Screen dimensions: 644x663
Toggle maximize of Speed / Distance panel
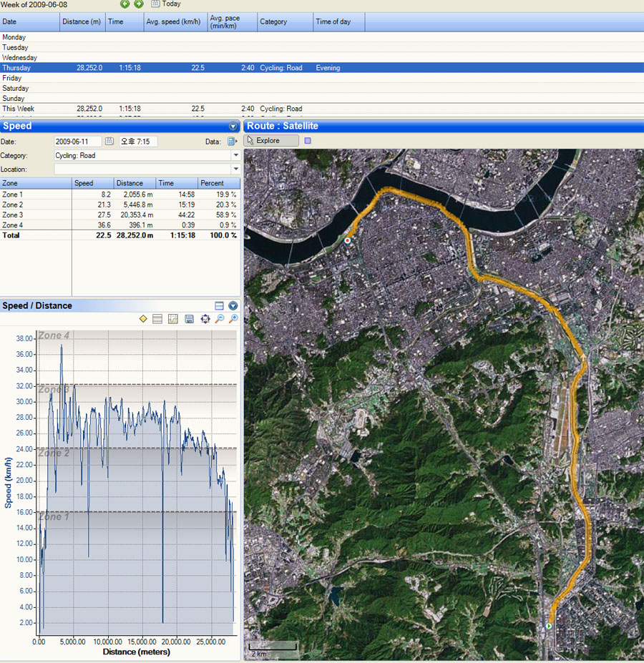tap(220, 306)
